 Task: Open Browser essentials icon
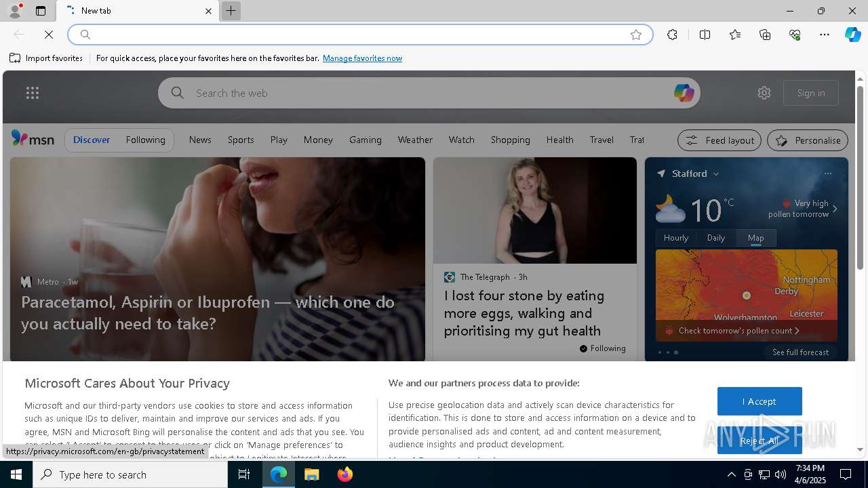click(x=795, y=35)
